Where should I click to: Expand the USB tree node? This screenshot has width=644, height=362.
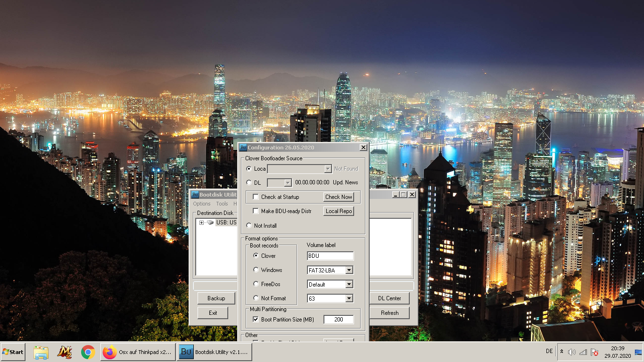point(201,222)
